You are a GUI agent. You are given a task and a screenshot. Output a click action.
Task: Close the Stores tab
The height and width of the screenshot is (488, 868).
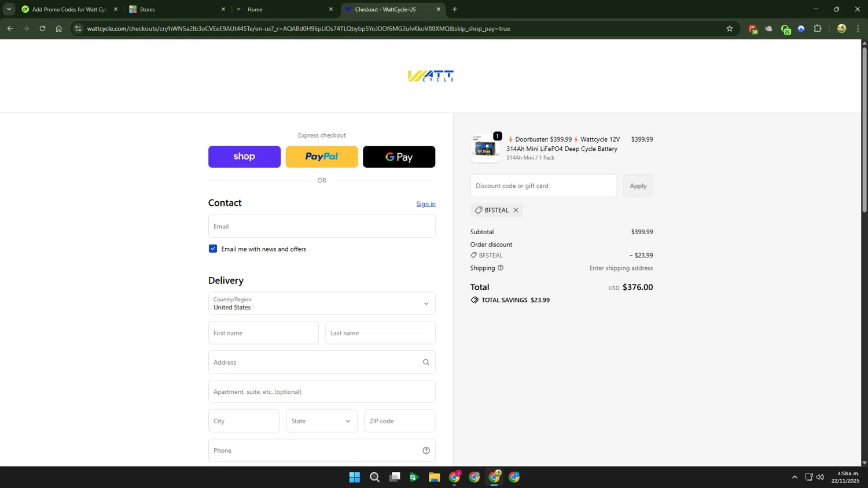point(223,9)
